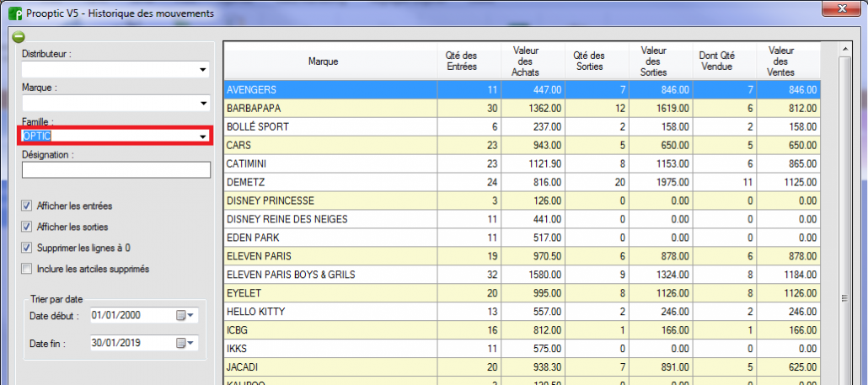Select the EYELET row
This screenshot has height=385, width=868.
click(522, 293)
